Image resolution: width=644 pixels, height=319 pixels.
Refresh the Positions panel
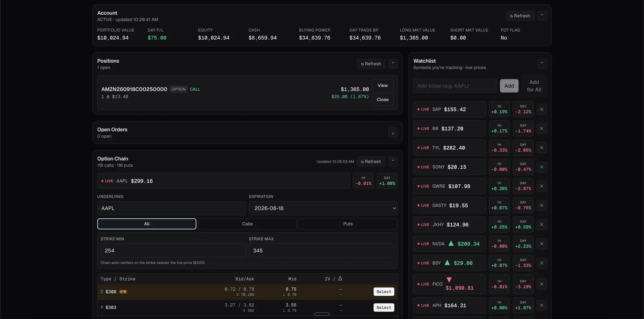coord(371,64)
